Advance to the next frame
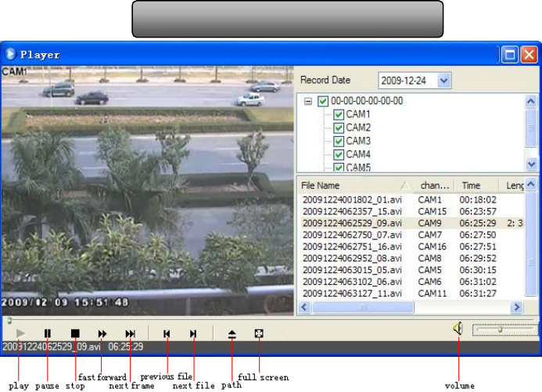542x392 pixels. click(x=131, y=333)
